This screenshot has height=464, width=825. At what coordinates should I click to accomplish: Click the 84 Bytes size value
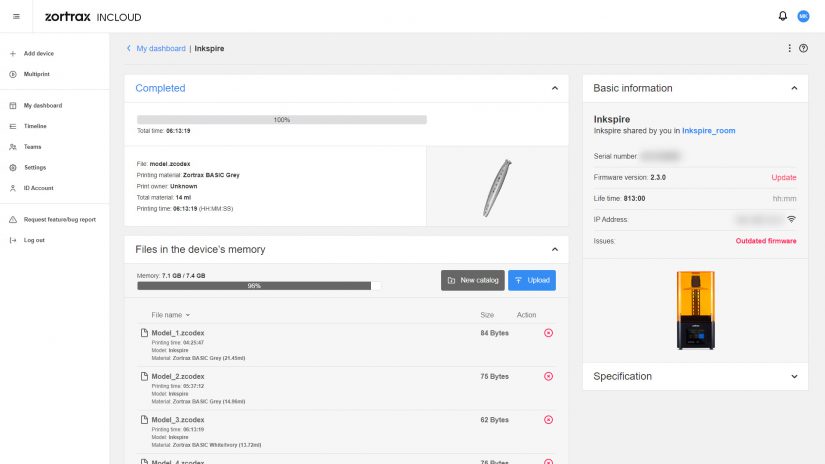(494, 333)
